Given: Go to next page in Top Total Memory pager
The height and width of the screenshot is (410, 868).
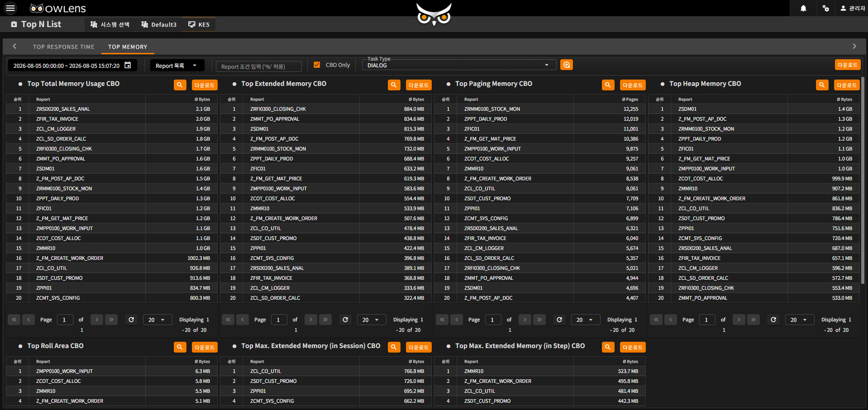Looking at the screenshot, I should [97, 320].
